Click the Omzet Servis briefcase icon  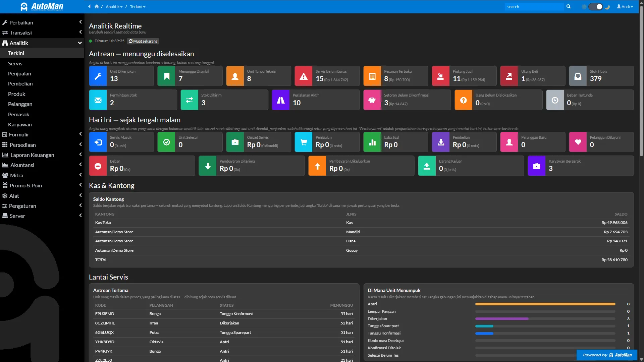(x=235, y=142)
